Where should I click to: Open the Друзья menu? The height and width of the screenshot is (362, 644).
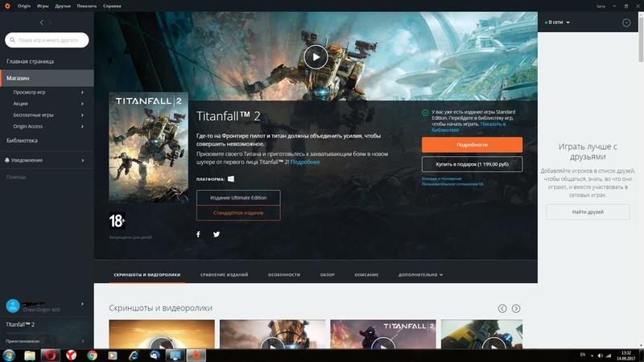tap(63, 6)
